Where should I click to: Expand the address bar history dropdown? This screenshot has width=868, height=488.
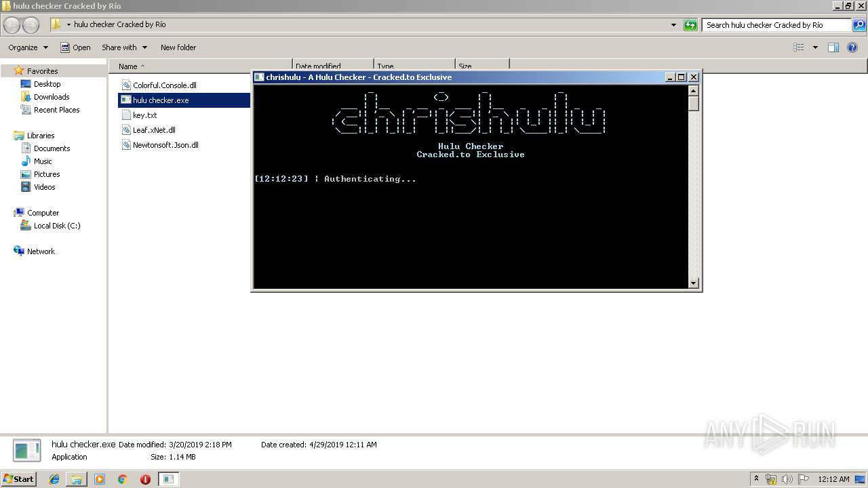click(x=673, y=25)
